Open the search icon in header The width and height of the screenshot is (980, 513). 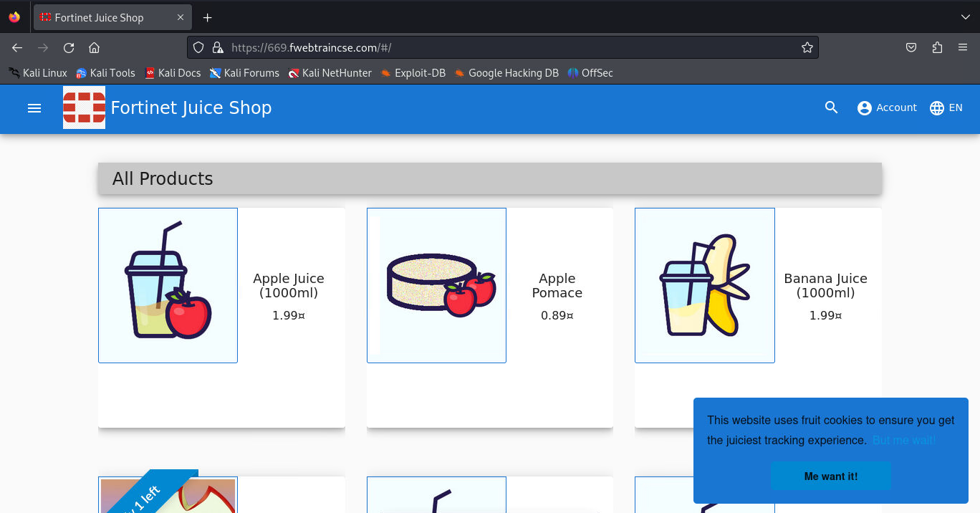click(831, 107)
